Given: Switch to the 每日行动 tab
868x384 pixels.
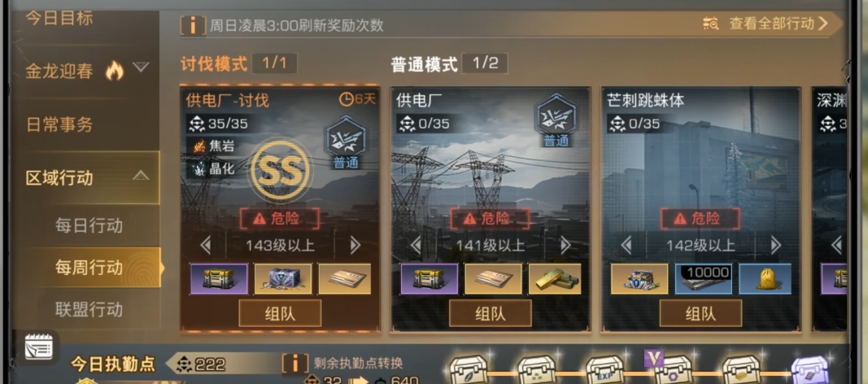Looking at the screenshot, I should click(x=89, y=225).
